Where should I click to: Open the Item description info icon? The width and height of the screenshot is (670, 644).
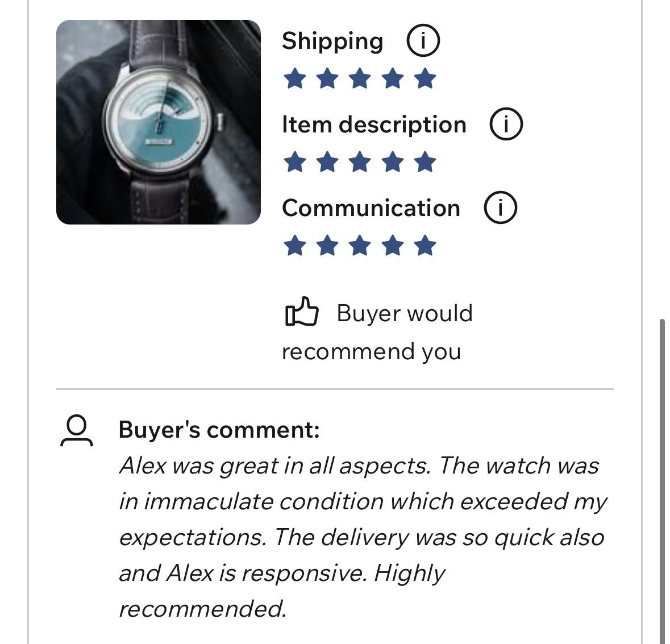click(506, 124)
